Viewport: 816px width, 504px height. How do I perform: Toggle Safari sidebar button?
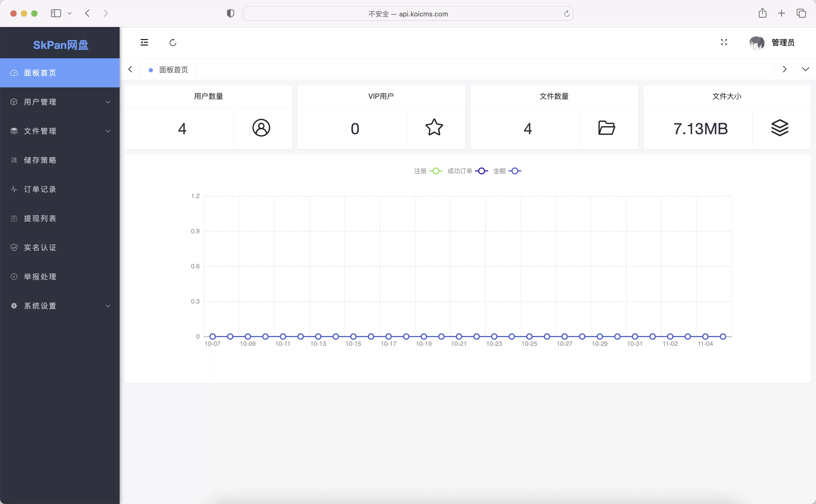tap(56, 13)
